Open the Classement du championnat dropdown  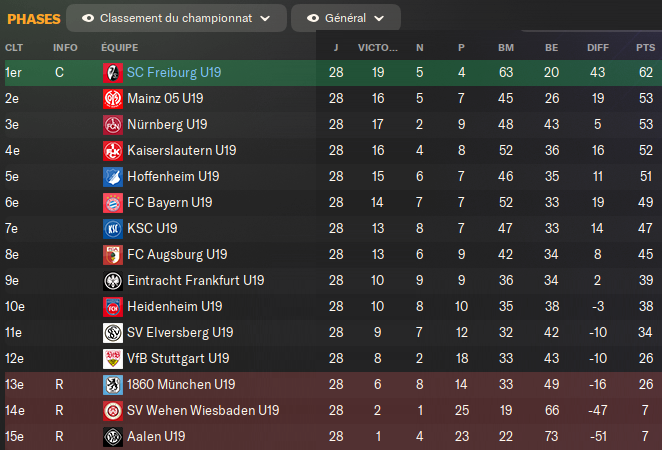[x=175, y=18]
